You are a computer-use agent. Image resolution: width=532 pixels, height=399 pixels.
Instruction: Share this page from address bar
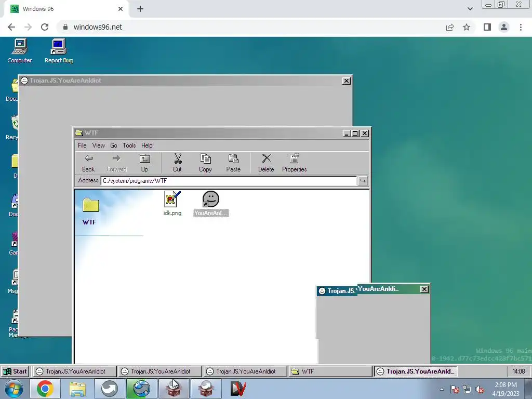coord(450,27)
